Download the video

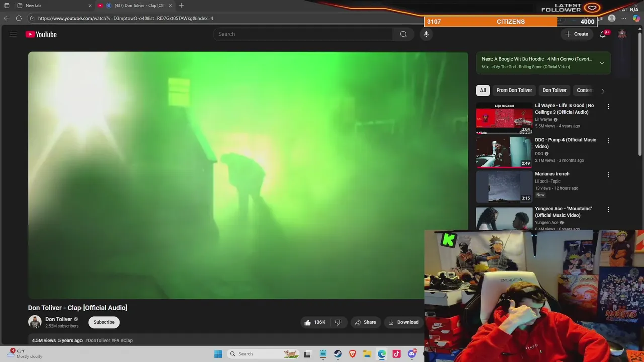(404, 322)
